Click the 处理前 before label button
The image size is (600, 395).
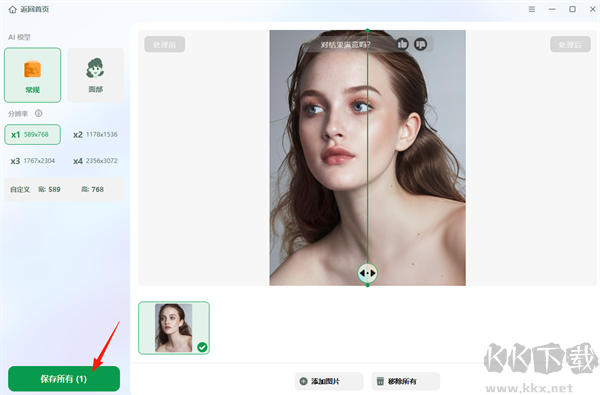click(165, 44)
